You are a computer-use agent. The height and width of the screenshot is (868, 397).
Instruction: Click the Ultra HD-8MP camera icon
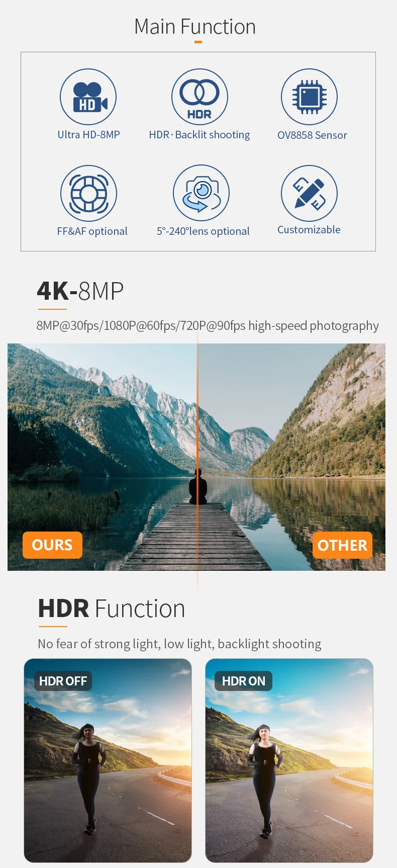pyautogui.click(x=88, y=97)
